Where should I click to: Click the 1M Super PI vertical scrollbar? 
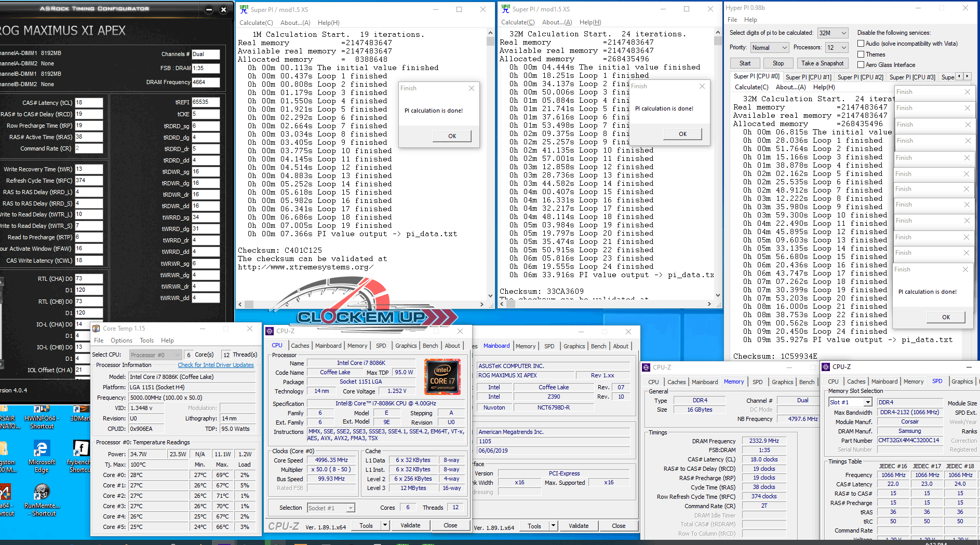click(x=490, y=166)
